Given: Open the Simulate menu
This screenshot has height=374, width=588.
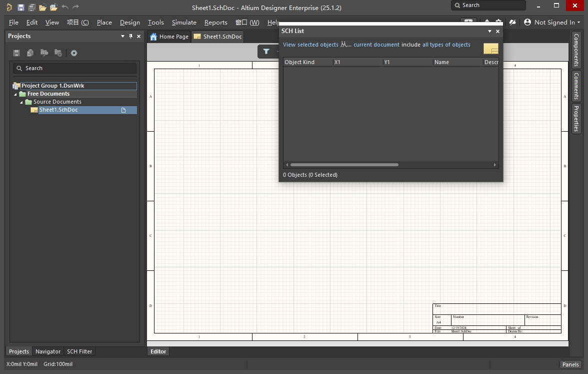Looking at the screenshot, I should 184,22.
